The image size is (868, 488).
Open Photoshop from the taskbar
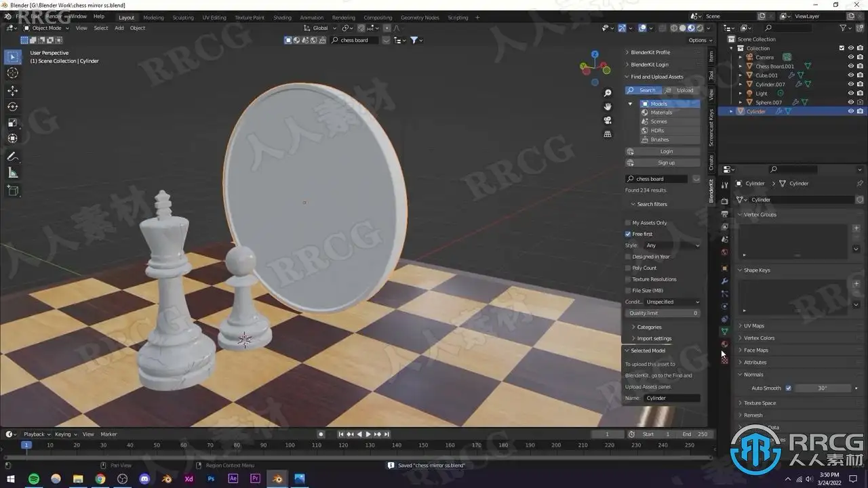pyautogui.click(x=211, y=479)
